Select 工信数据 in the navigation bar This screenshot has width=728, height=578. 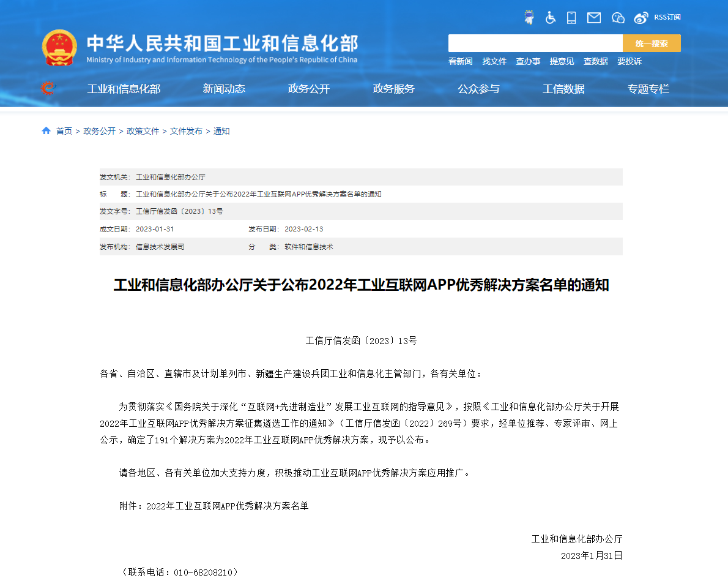[x=563, y=88]
